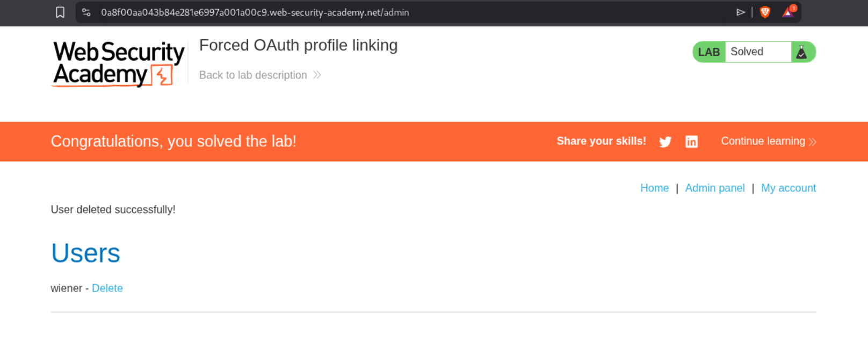
Task: Open site settings icon in address bar
Action: point(86,12)
